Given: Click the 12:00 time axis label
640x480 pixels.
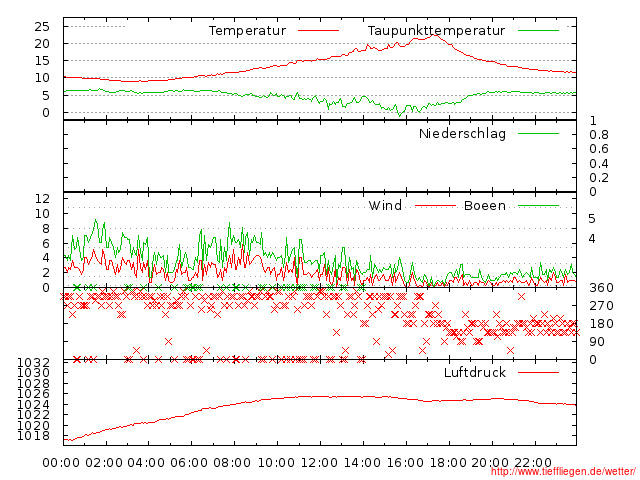Looking at the screenshot, I should pyautogui.click(x=319, y=463).
